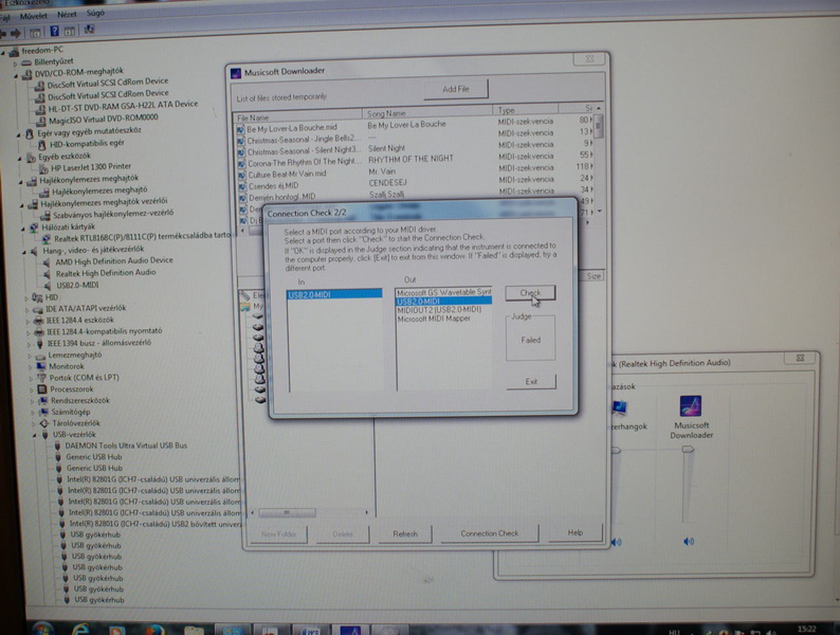Open the Művelet menu
The height and width of the screenshot is (635, 840).
(x=33, y=15)
